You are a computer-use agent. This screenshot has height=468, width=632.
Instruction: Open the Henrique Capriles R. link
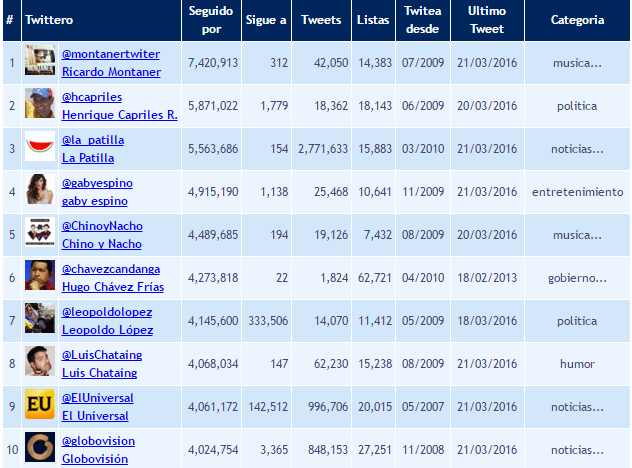[120, 115]
